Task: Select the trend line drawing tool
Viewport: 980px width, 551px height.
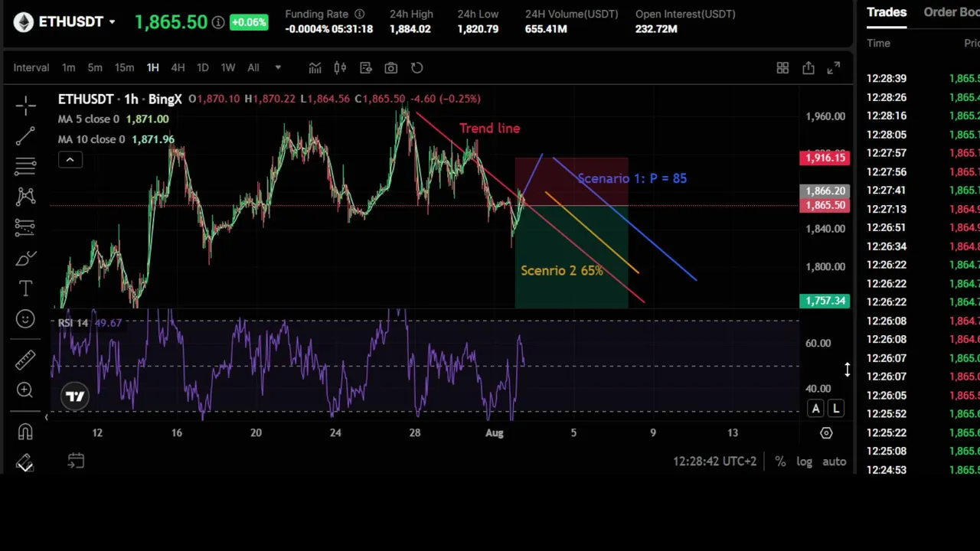Action: [x=25, y=136]
